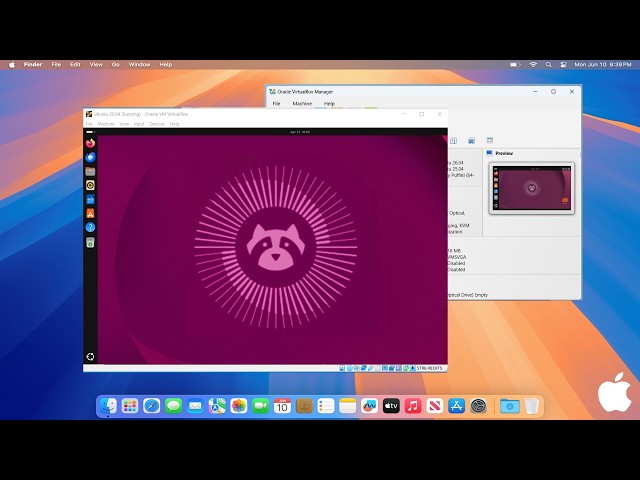Image resolution: width=640 pixels, height=480 pixels.
Task: Open File menu of Ubuntu VM window
Action: [89, 124]
